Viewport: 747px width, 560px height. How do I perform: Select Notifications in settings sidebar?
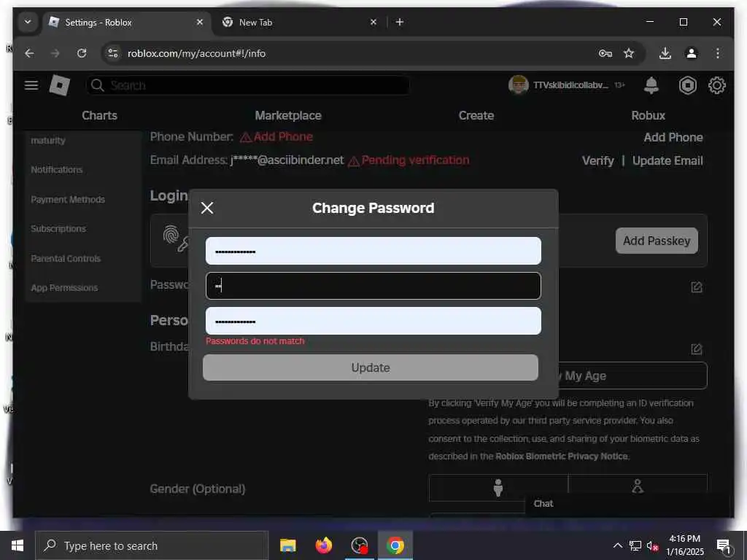point(57,170)
